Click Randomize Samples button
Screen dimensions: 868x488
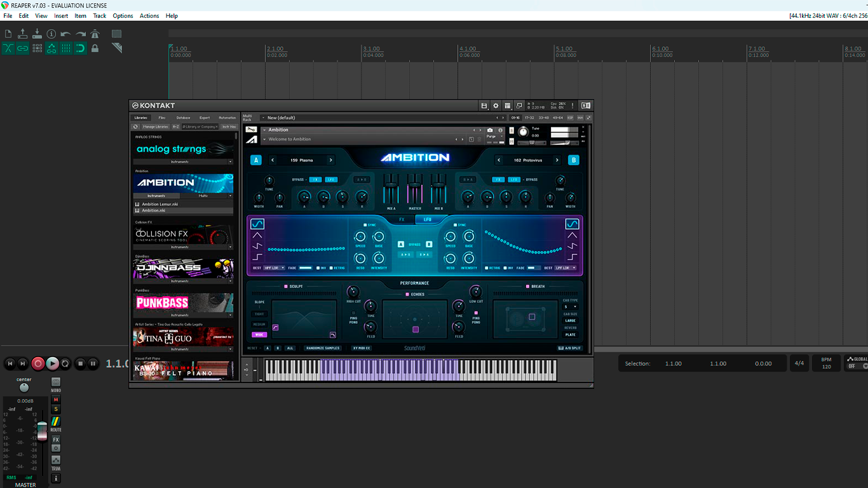point(323,348)
